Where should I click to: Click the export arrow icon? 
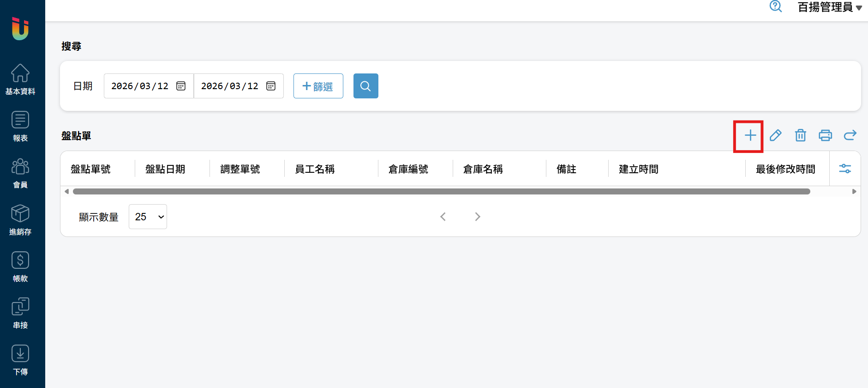(x=850, y=135)
